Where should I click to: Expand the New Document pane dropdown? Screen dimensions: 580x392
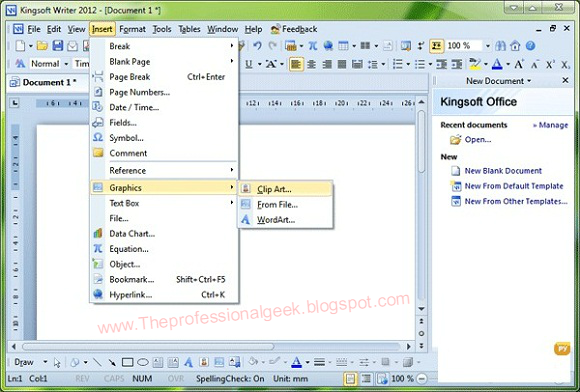coord(529,81)
